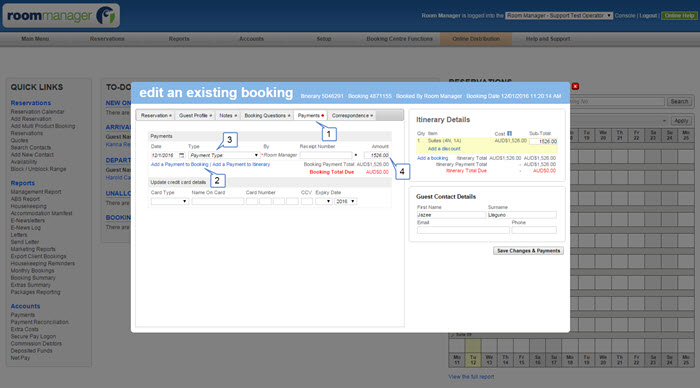Screen dimensions: 700x388
Task: Click the Room Manager logo
Action: pyautogui.click(x=61, y=16)
